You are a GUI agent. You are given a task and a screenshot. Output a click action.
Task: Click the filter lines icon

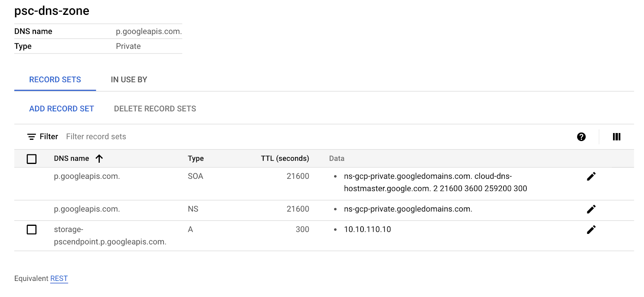coord(31,137)
